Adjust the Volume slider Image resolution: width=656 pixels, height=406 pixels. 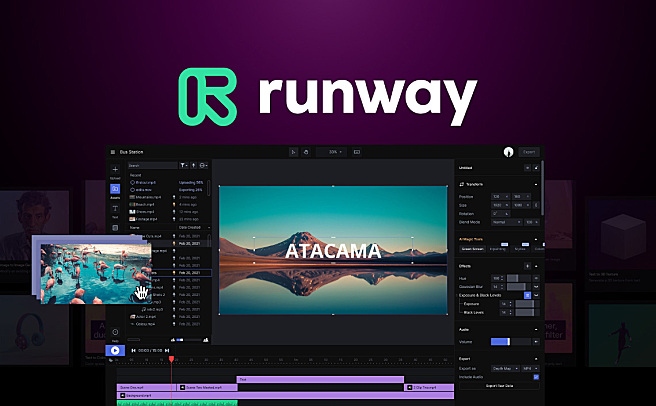[511, 342]
